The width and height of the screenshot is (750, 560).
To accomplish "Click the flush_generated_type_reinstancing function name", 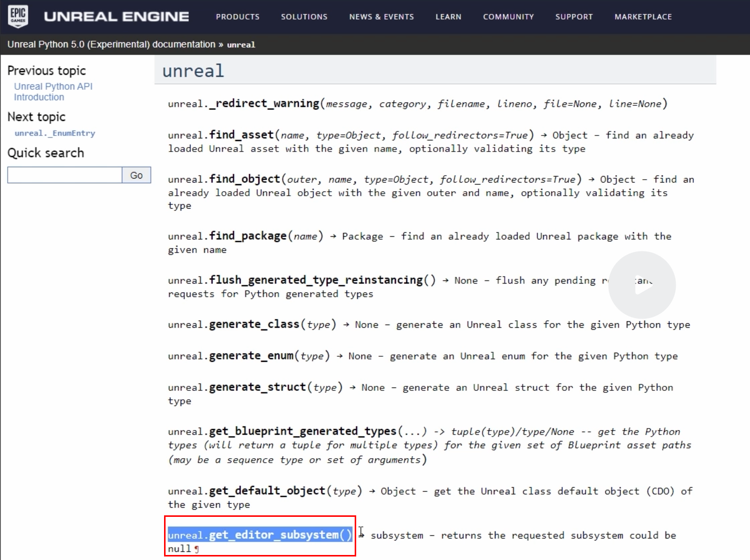I will (x=316, y=279).
